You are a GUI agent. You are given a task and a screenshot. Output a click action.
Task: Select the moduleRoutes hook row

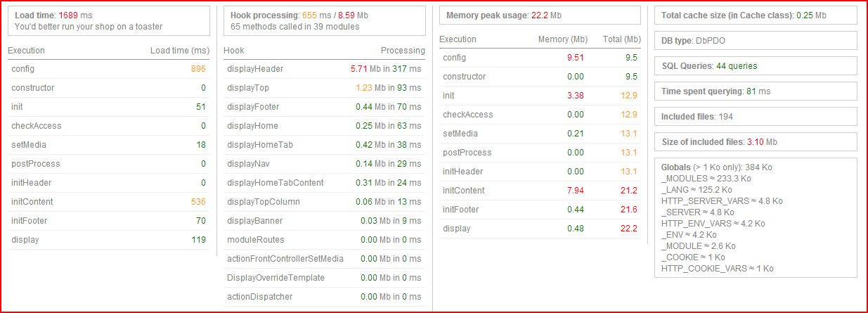pos(325,240)
